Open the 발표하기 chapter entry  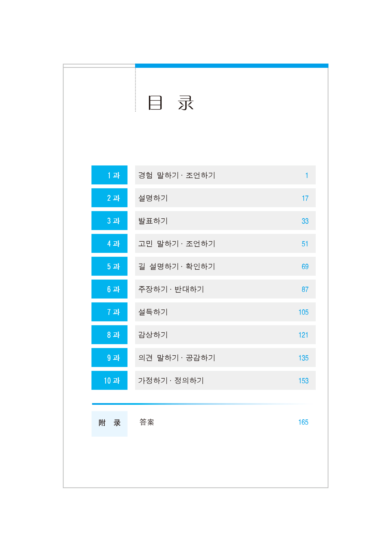point(153,221)
